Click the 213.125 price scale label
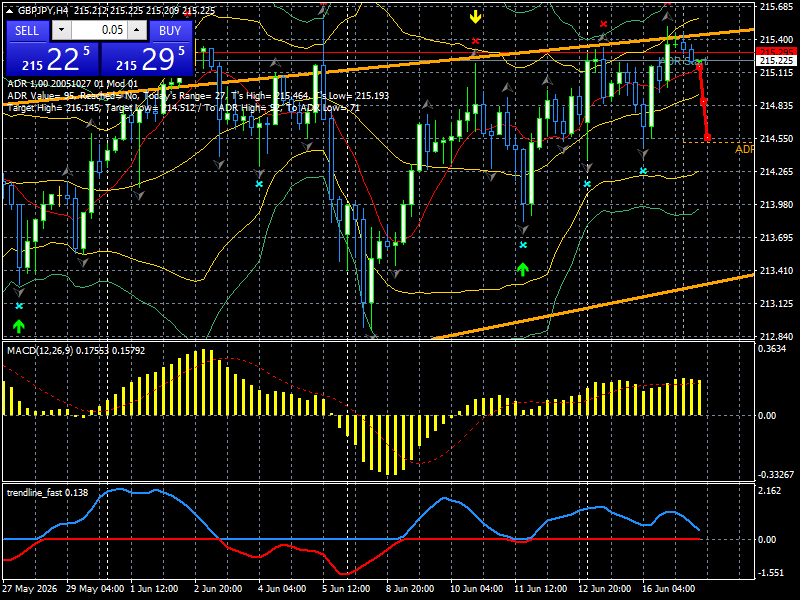The width and height of the screenshot is (800, 600). 777,304
